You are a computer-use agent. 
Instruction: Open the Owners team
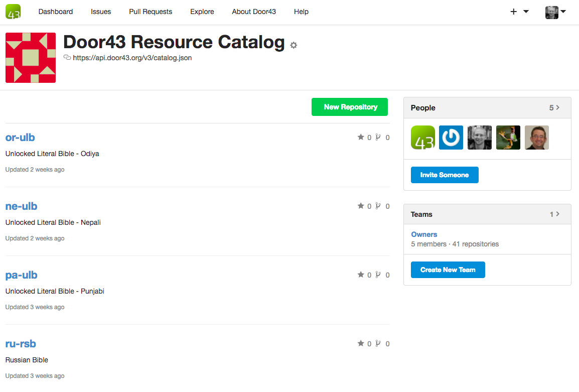(424, 234)
